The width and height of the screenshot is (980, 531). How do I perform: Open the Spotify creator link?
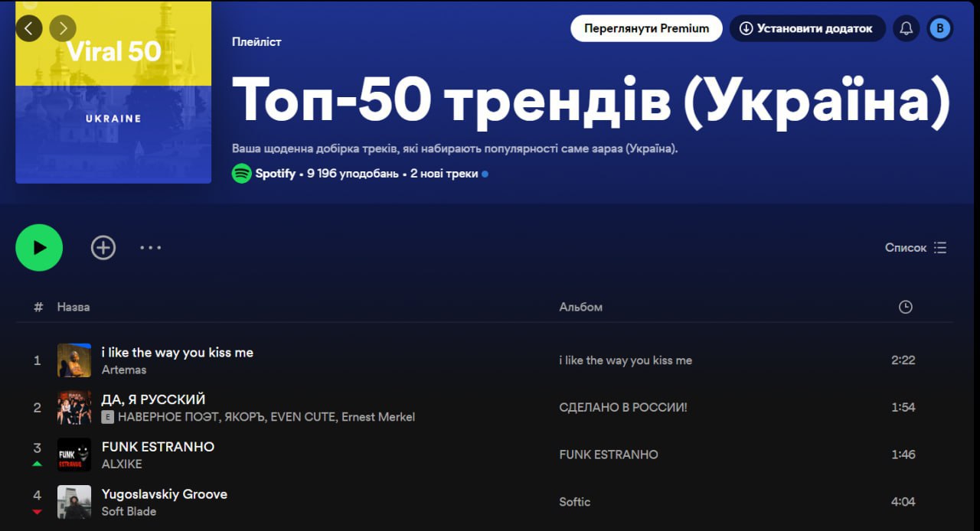(x=275, y=174)
